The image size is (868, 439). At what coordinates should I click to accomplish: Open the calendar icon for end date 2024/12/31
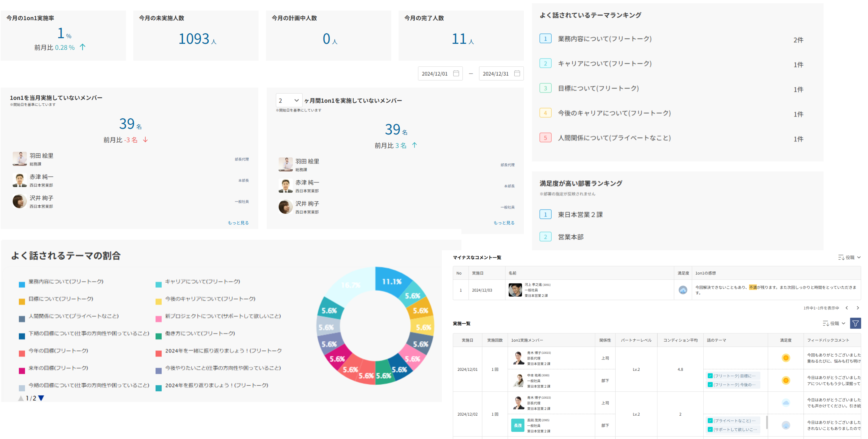(517, 74)
